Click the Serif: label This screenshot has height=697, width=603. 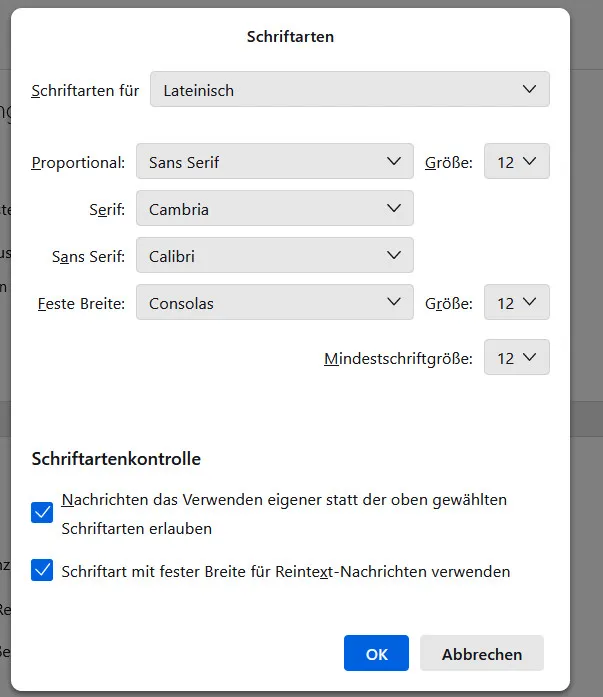(x=107, y=210)
